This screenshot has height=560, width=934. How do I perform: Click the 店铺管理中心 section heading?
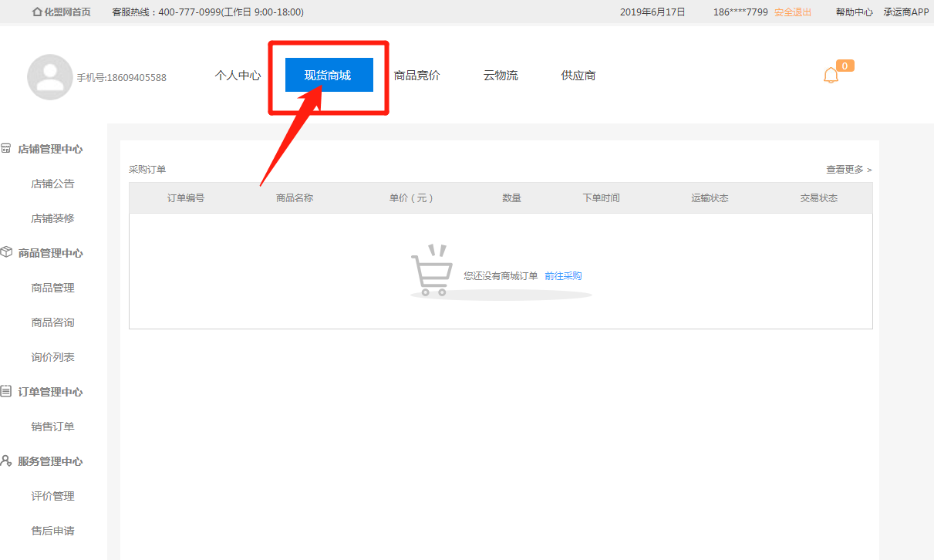pyautogui.click(x=50, y=149)
